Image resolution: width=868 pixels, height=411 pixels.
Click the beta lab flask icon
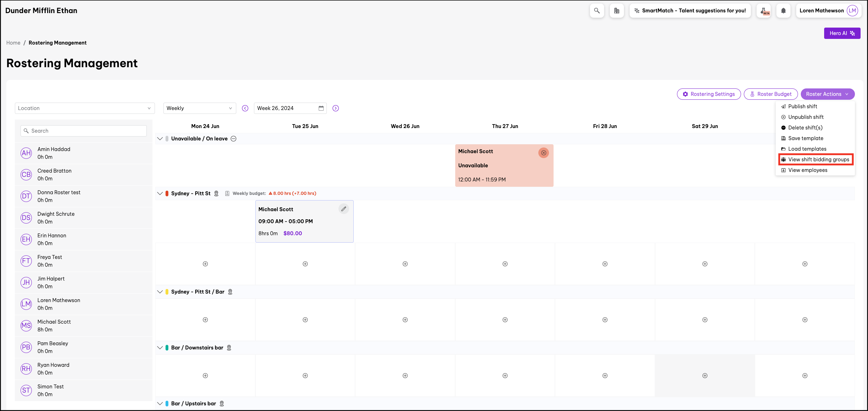tap(764, 11)
